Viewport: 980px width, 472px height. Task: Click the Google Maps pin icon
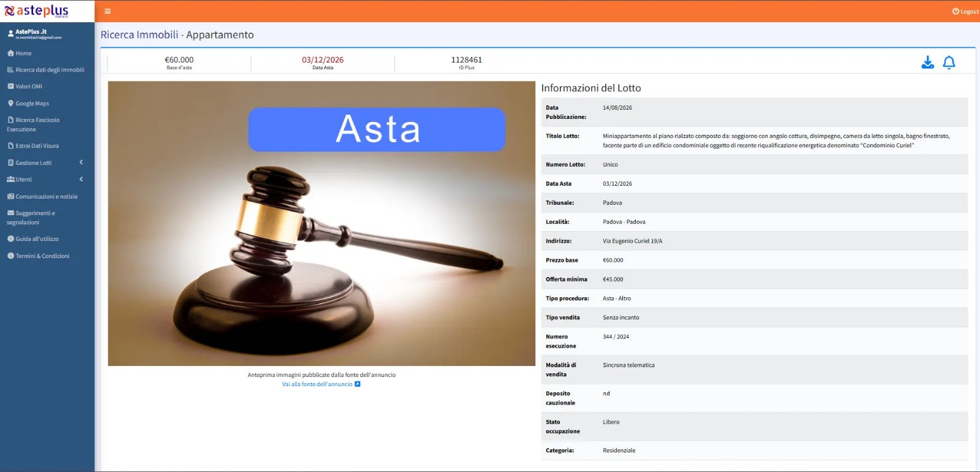(10, 104)
